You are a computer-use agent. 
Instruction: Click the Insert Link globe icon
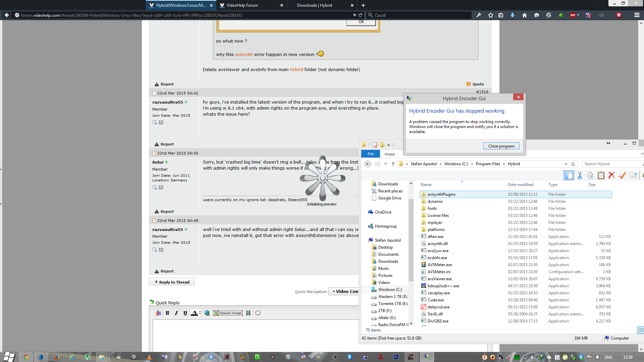point(207,313)
